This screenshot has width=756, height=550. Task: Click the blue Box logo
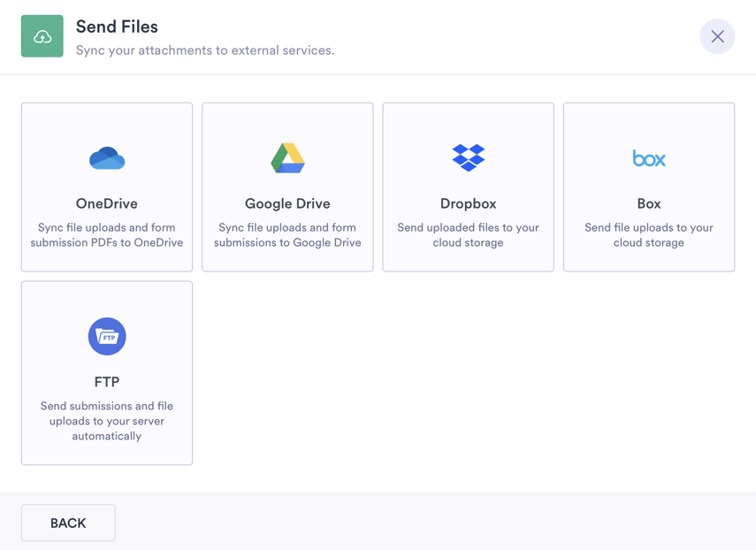[x=648, y=158]
